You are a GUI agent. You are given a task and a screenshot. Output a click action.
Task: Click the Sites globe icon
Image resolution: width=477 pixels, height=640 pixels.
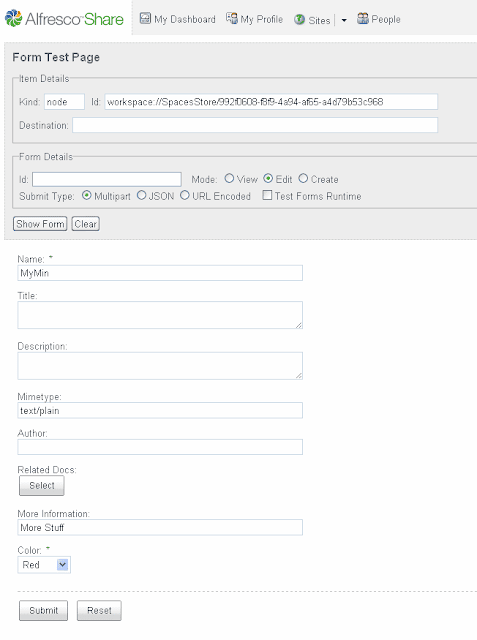pyautogui.click(x=300, y=19)
